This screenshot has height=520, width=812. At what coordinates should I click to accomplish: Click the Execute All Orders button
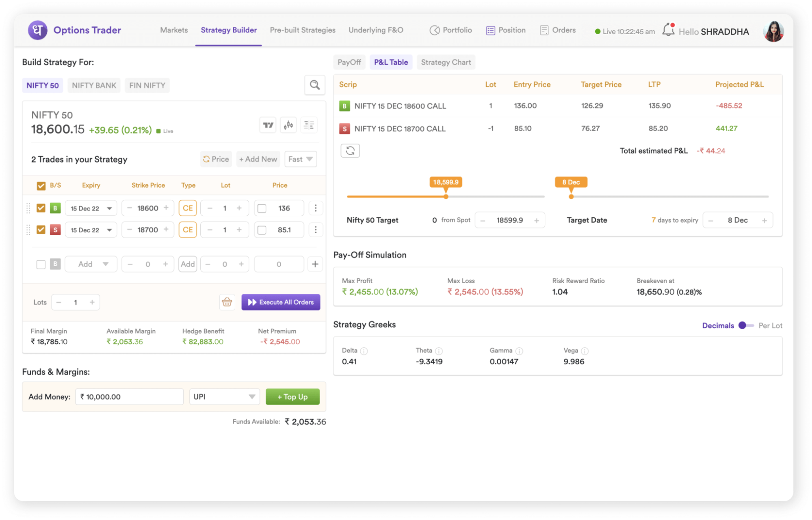click(x=281, y=302)
